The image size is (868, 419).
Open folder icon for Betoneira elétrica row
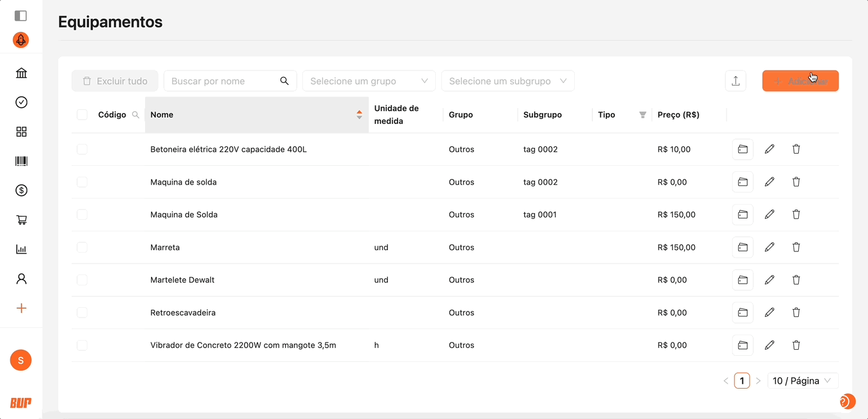(742, 149)
